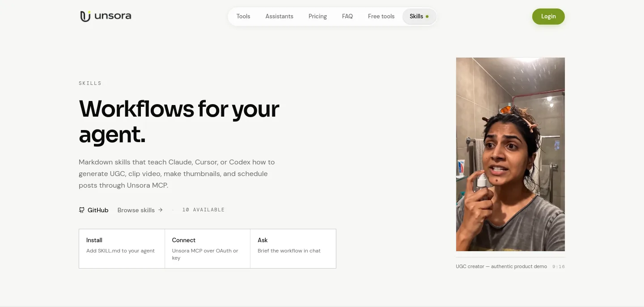Click the 9:16 aspect ratio label
The image size is (644, 307).
click(559, 267)
